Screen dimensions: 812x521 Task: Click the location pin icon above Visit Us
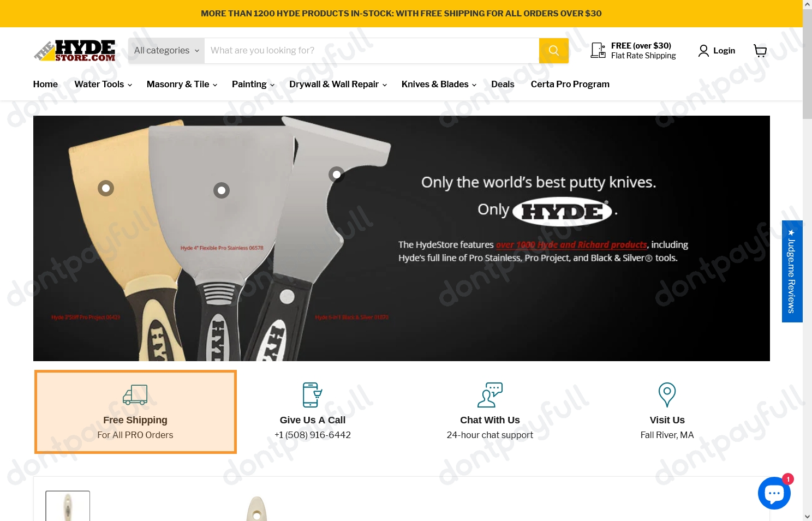[667, 394]
